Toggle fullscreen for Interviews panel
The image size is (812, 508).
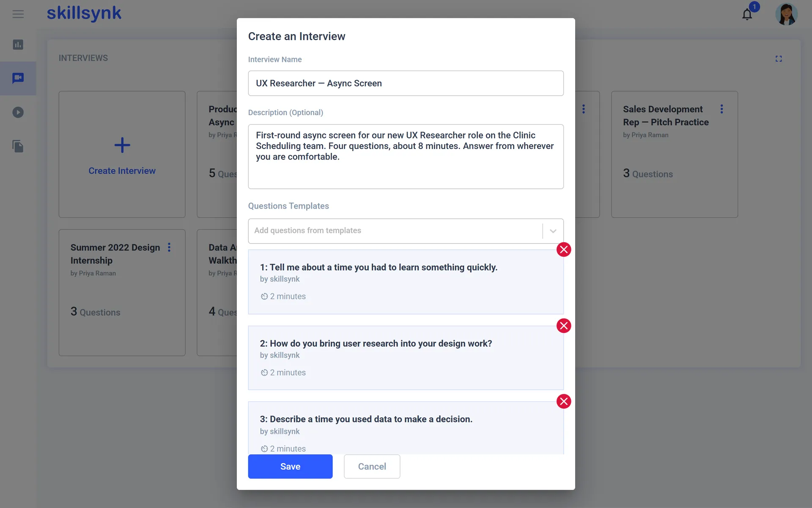779,59
